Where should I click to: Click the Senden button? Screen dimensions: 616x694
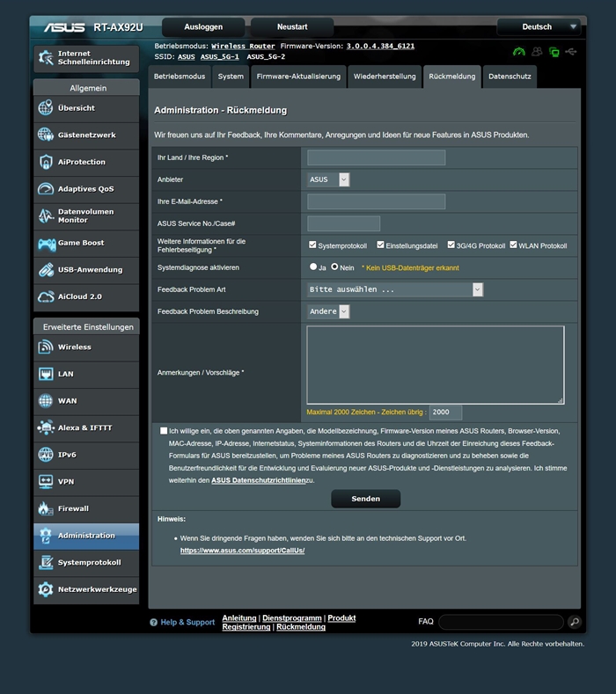pyautogui.click(x=366, y=499)
